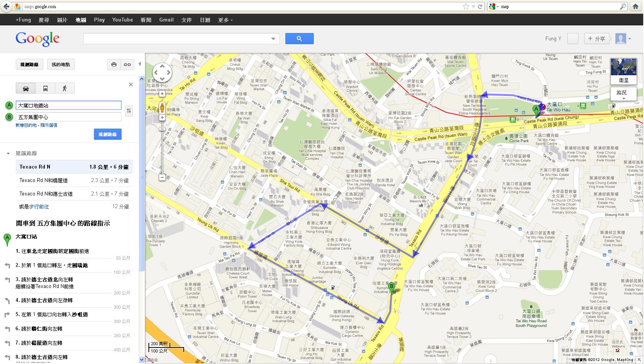Screen dimensions: 644x364
Task: Open the empty notifications box beside Fung Y
Action: click(573, 38)
